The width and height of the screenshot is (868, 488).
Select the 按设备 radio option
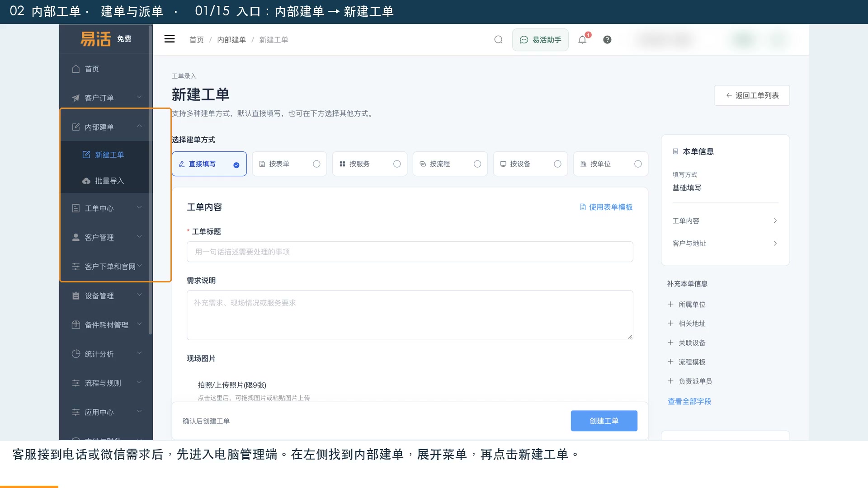[x=530, y=164]
